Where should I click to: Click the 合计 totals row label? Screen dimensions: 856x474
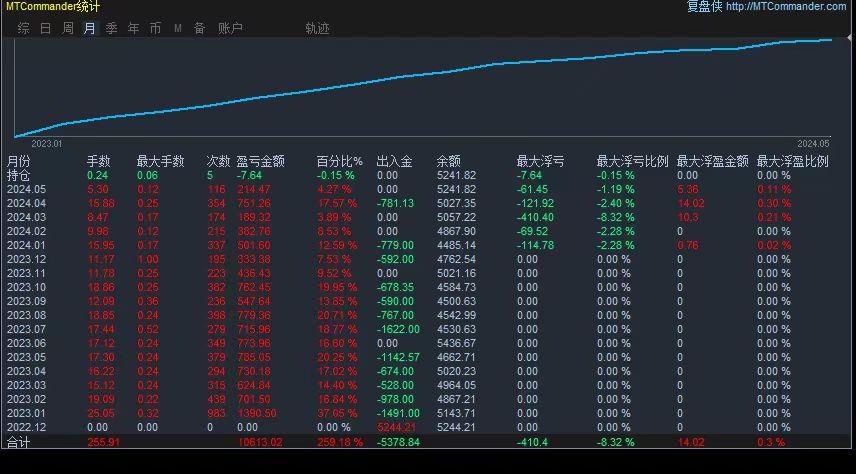19,442
